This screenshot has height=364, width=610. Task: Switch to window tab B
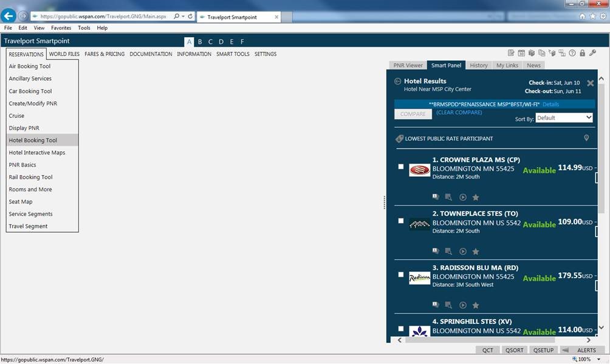[200, 42]
